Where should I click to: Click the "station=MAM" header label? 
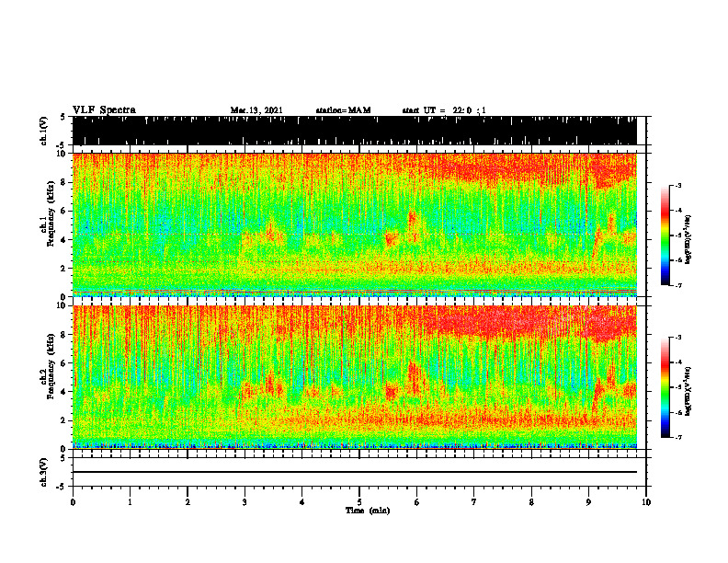[x=344, y=110]
